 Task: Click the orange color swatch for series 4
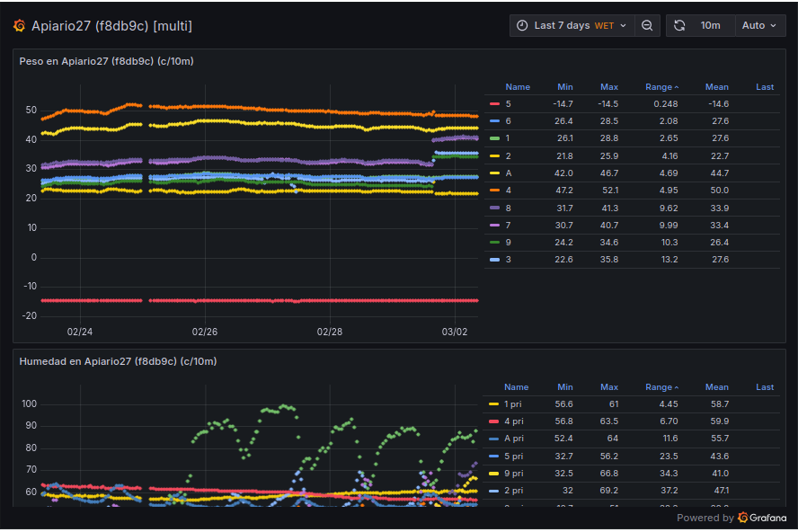point(494,191)
